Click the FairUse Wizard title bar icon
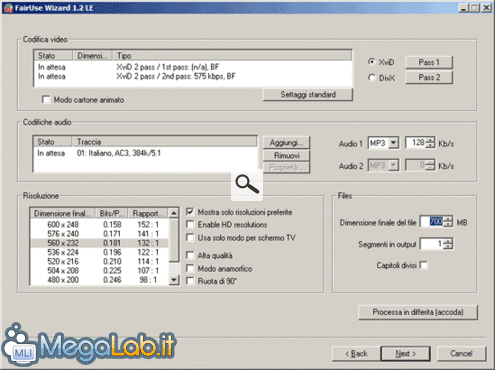This screenshot has width=495, height=370. tap(8, 8)
